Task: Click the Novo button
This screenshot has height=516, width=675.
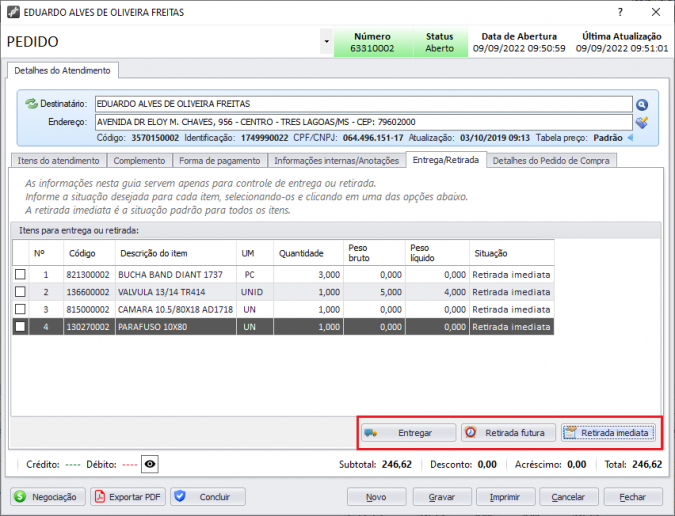Action: click(377, 497)
